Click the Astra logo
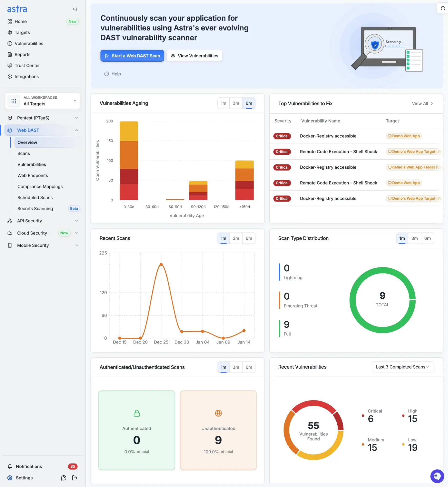Image resolution: width=448 pixels, height=487 pixels. (x=17, y=9)
